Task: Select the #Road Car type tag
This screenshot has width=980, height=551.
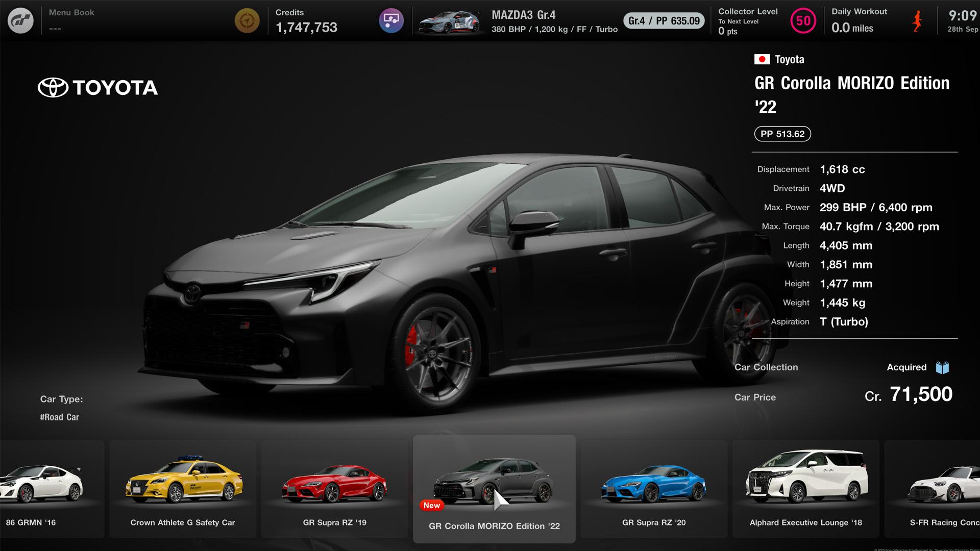Action: click(x=59, y=417)
